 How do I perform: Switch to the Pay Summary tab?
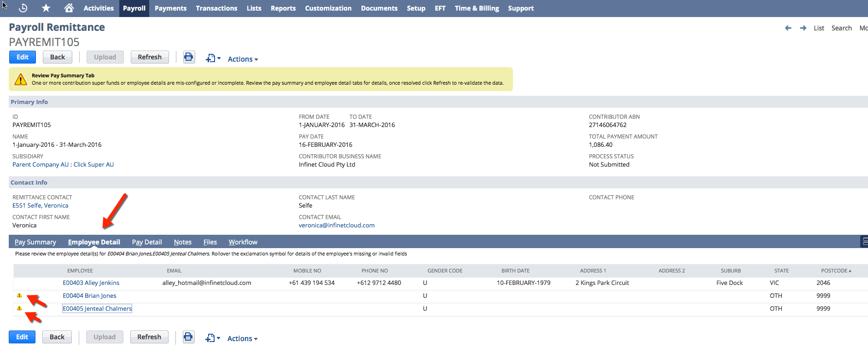[x=35, y=242]
